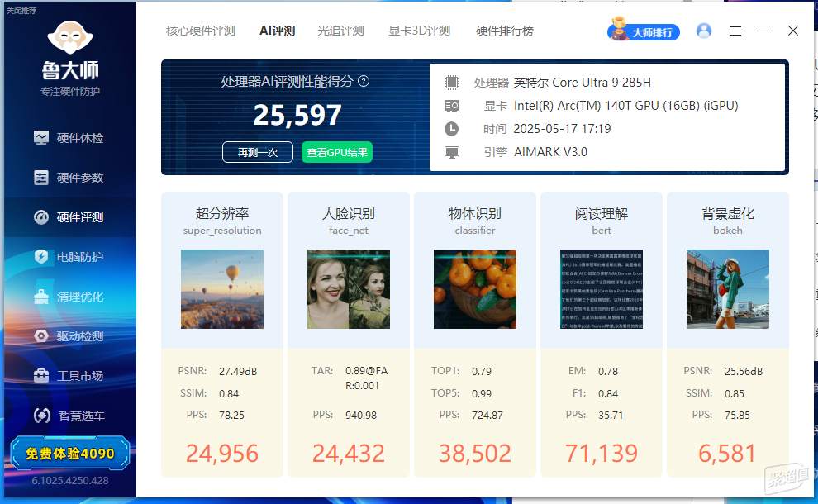Click the classifier PPS value 724.87
Image resolution: width=818 pixels, height=504 pixels.
pyautogui.click(x=487, y=416)
